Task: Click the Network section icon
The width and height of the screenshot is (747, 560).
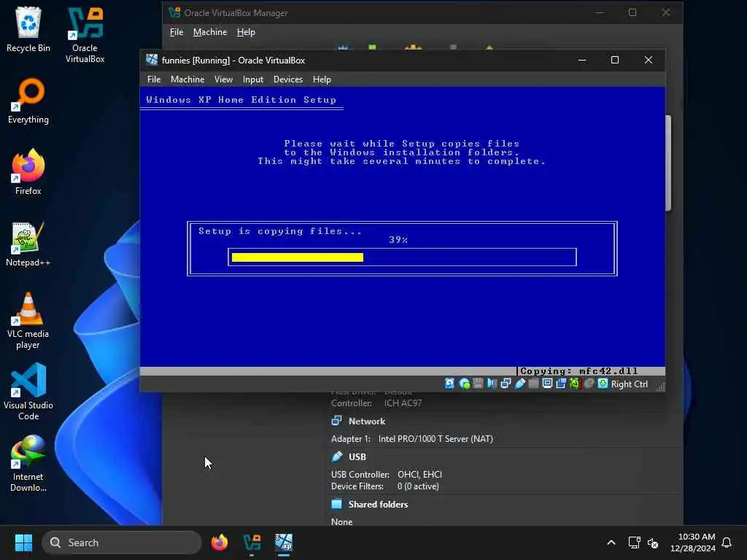Action: [x=337, y=421]
